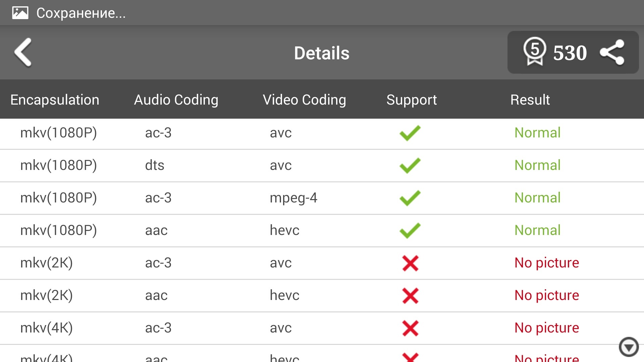Viewport: 644px width, 362px height.
Task: Tap the share icon
Action: [x=612, y=52]
